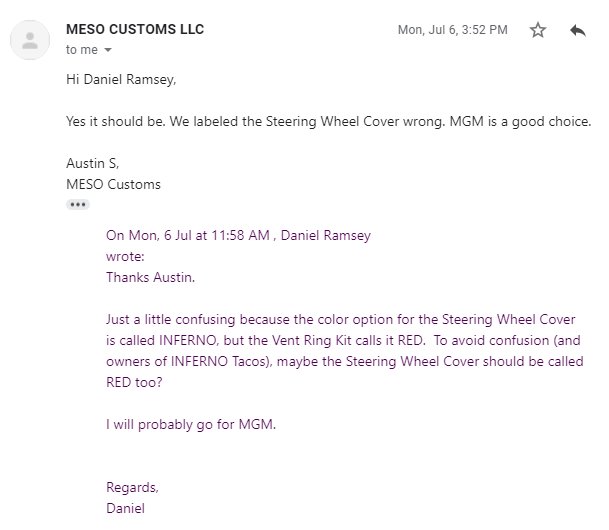Click the "to me" recipient text

point(82,50)
